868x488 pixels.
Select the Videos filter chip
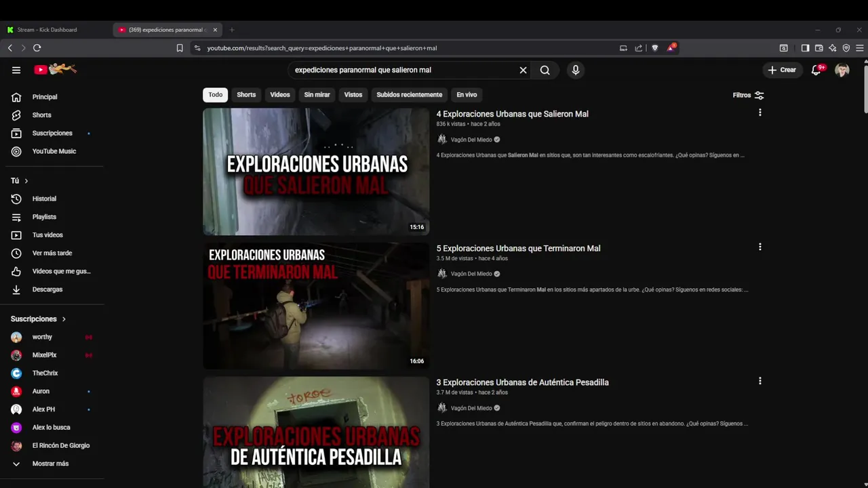pos(280,95)
